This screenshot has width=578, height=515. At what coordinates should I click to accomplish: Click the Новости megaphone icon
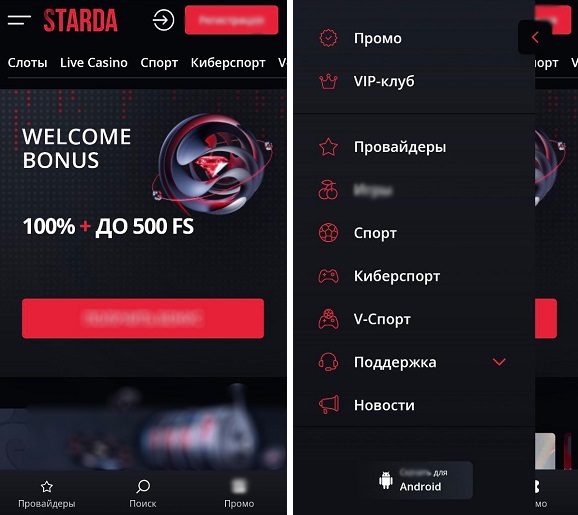point(328,405)
